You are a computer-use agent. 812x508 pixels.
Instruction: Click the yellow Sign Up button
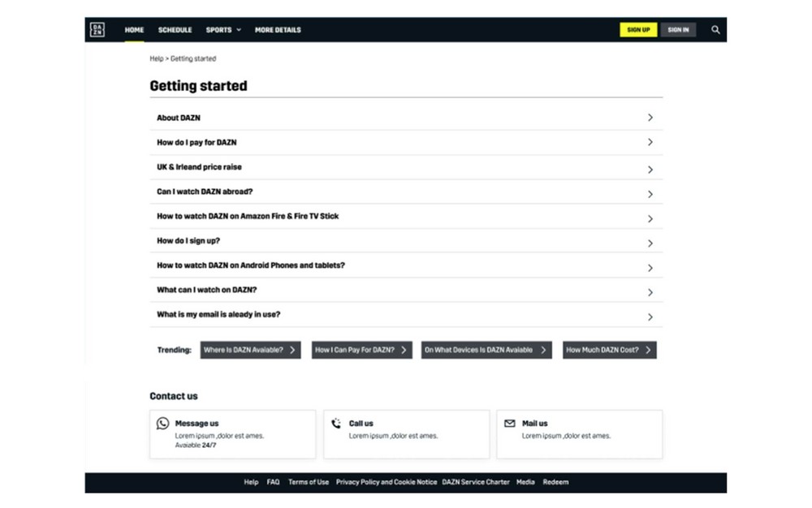coord(638,29)
